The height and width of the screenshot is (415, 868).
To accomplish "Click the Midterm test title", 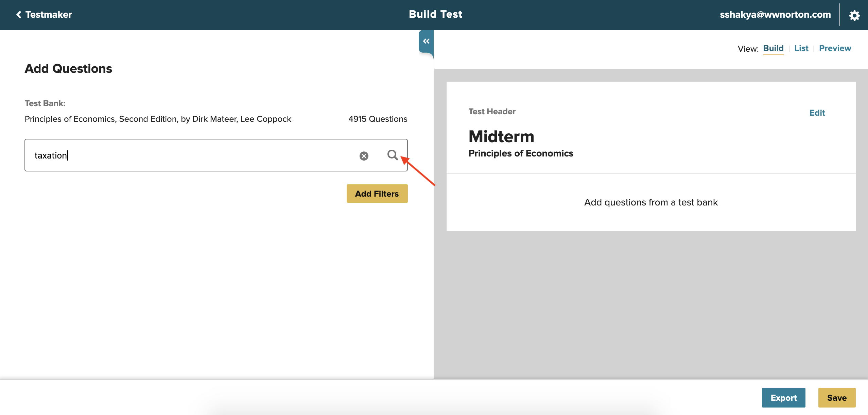I will (x=501, y=136).
